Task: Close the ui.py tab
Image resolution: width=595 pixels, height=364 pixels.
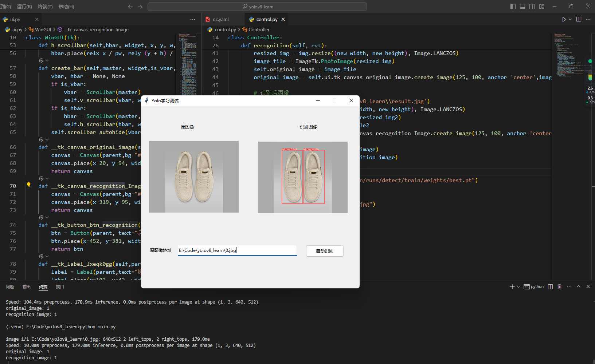Action: pos(37,19)
